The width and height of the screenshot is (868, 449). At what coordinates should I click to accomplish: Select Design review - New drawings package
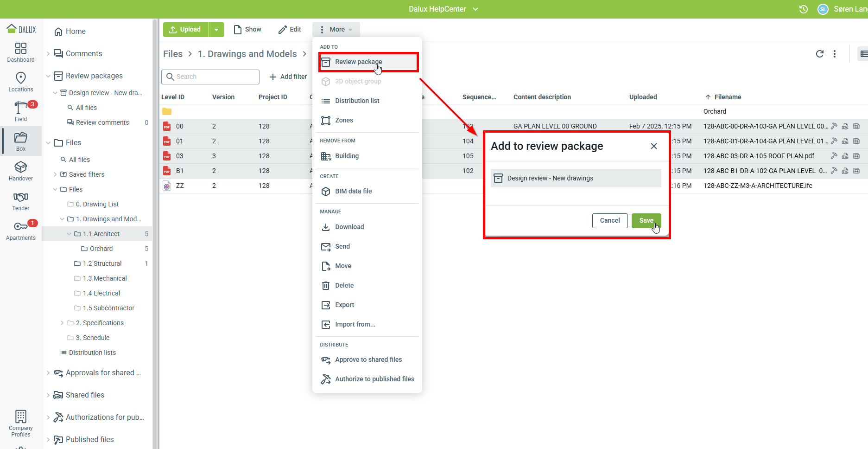coord(576,178)
